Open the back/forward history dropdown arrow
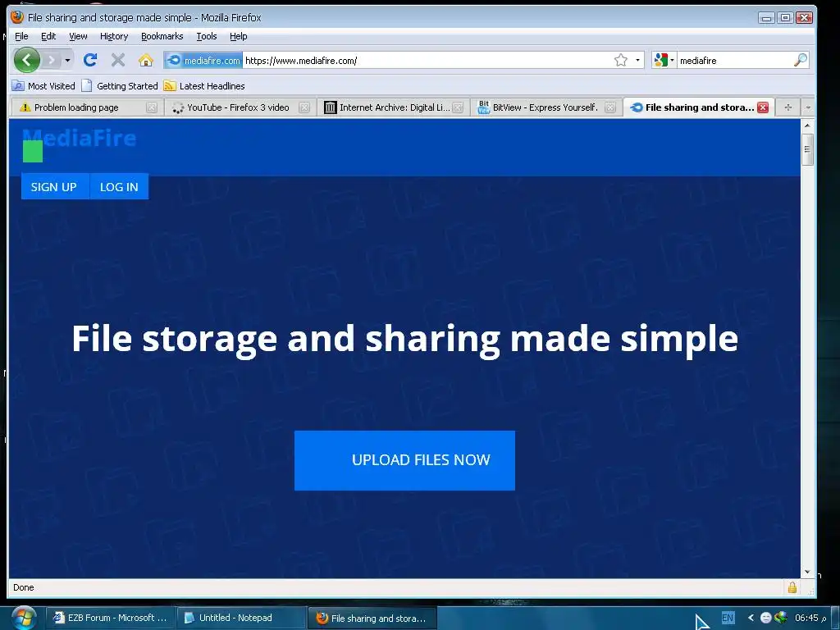Screen dimensions: 840x630 pyautogui.click(x=67, y=60)
